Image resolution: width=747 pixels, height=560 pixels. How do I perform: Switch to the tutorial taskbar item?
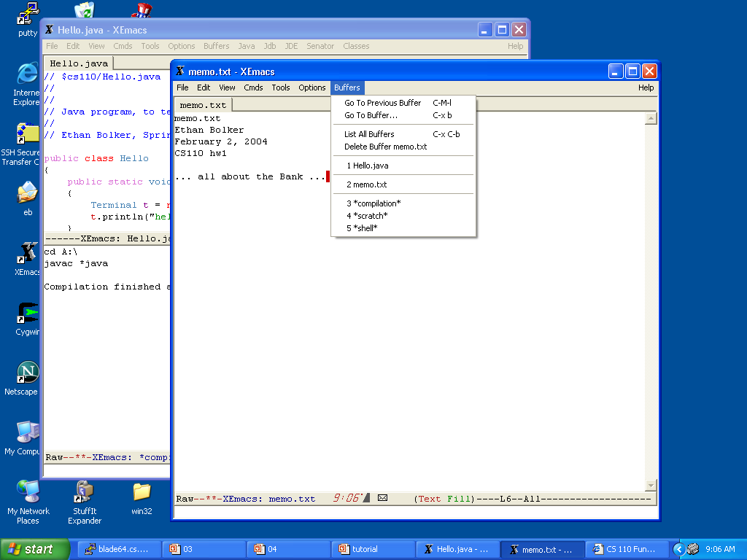(x=373, y=549)
